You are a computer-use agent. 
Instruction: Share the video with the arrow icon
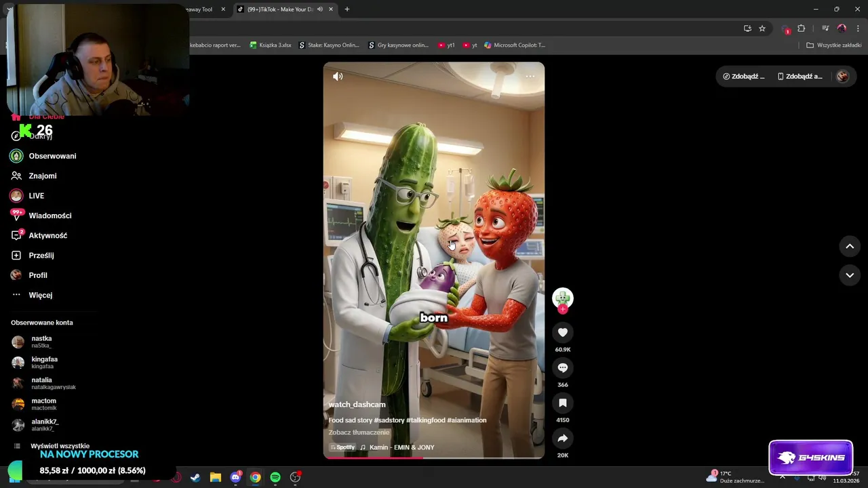(x=563, y=439)
